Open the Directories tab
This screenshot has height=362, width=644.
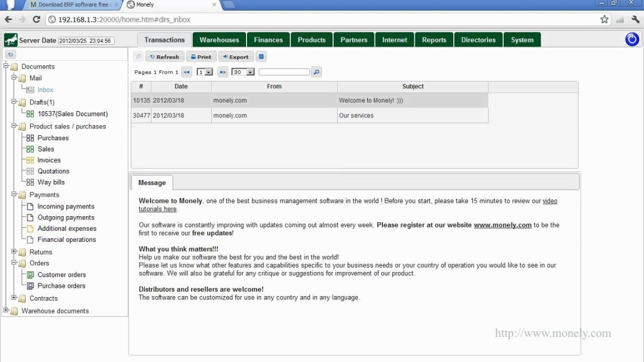(x=478, y=40)
